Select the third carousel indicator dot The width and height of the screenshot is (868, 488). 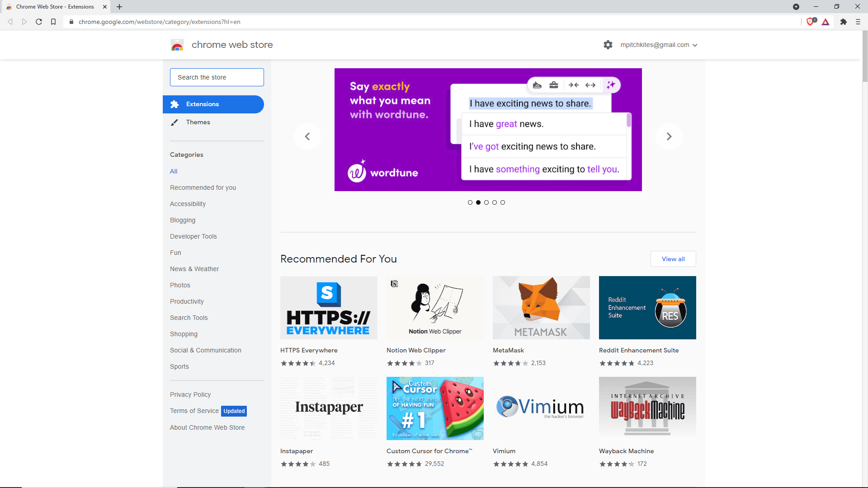[486, 202]
